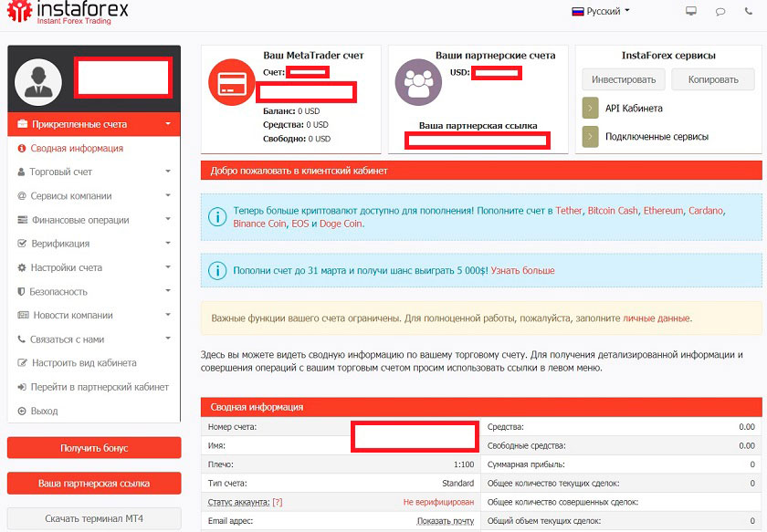
Task: Open the Торговый счет menu item
Action: (60, 172)
